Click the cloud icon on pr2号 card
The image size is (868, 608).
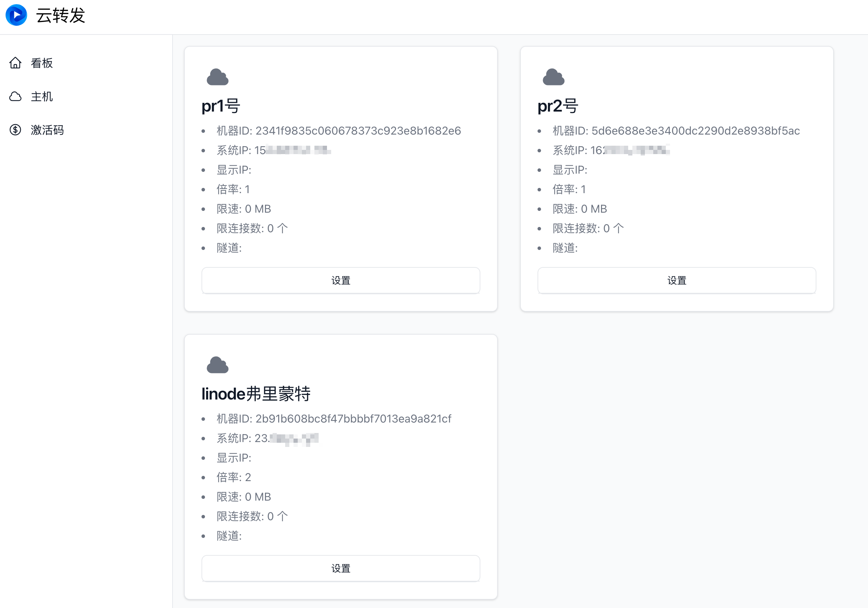pyautogui.click(x=553, y=77)
